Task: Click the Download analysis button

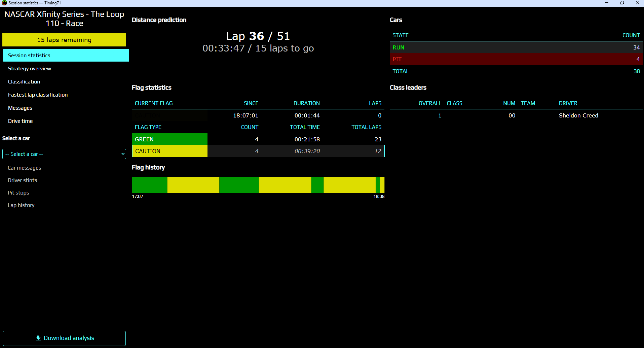Action: pos(64,338)
